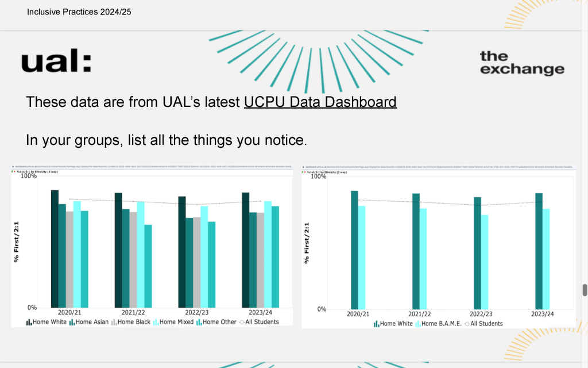Click the All Students legend marker in left chart
This screenshot has height=368, width=588.
(x=242, y=322)
